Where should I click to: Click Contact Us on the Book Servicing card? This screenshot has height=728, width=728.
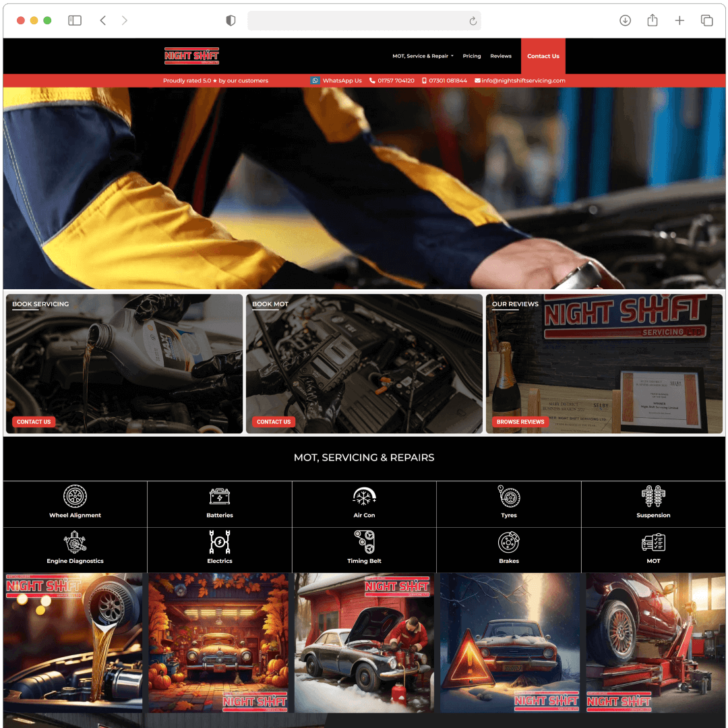(x=34, y=421)
